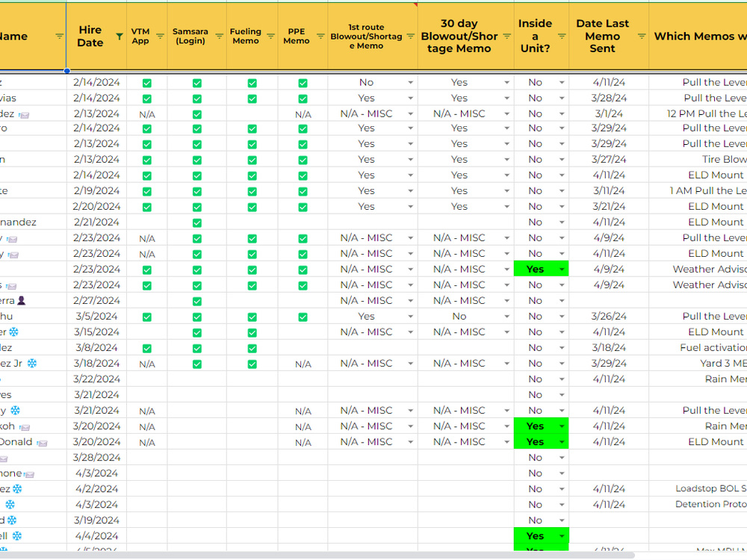Click the 'Inside a Unit?' header label
This screenshot has width=747, height=560.
[x=535, y=36]
